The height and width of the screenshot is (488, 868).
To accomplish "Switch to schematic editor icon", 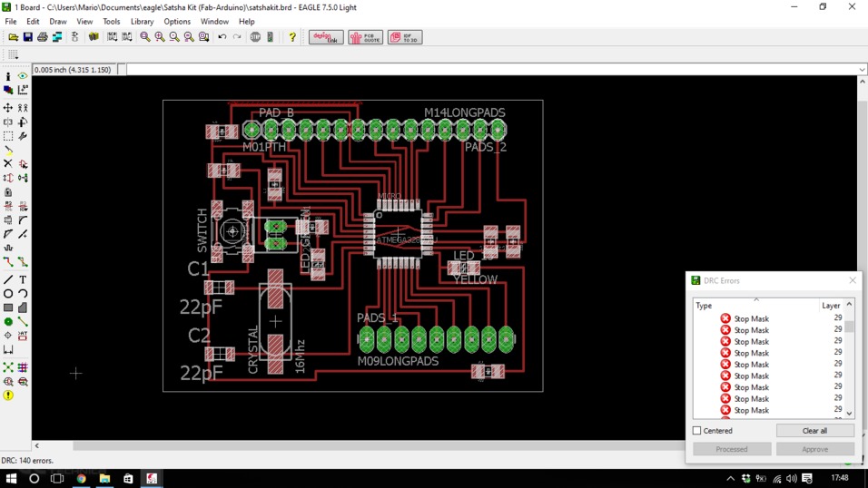I will coord(74,37).
